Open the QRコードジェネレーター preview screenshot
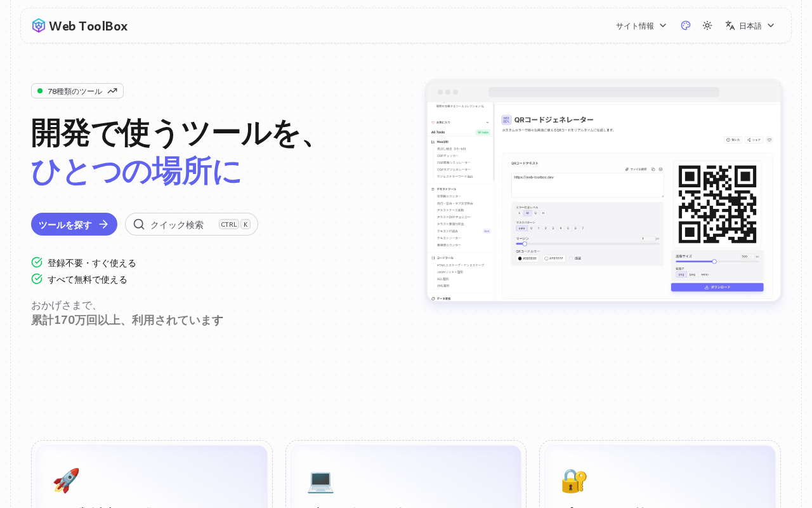Image resolution: width=812 pixels, height=508 pixels. coord(604,191)
